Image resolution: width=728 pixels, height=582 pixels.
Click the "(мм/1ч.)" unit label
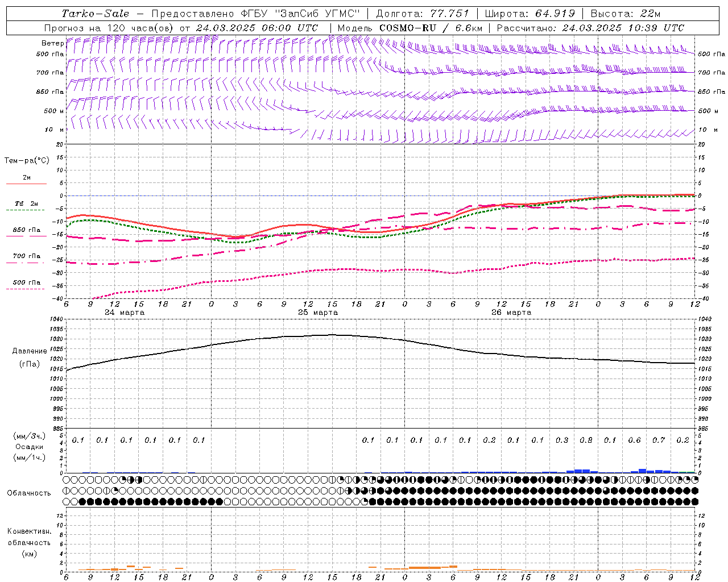[x=30, y=458]
